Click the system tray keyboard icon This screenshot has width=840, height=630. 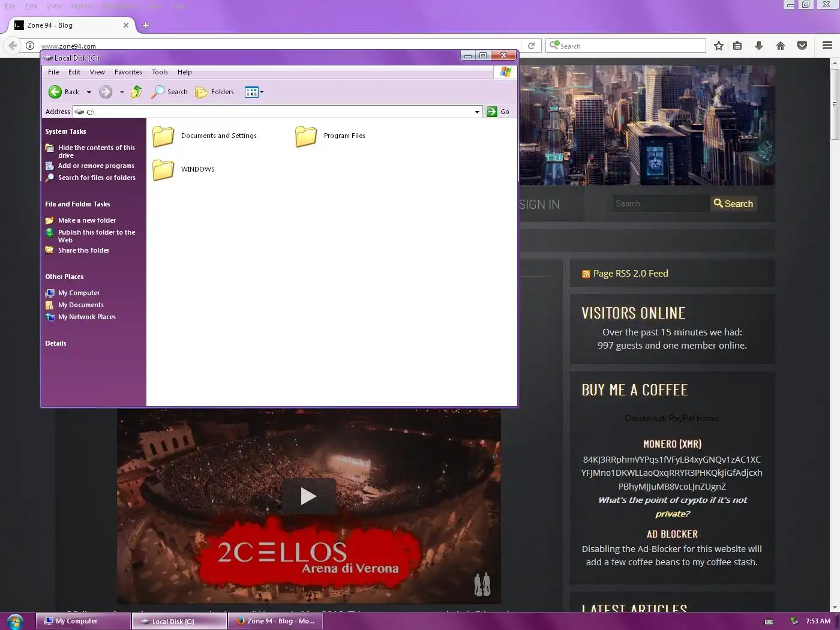click(x=769, y=622)
